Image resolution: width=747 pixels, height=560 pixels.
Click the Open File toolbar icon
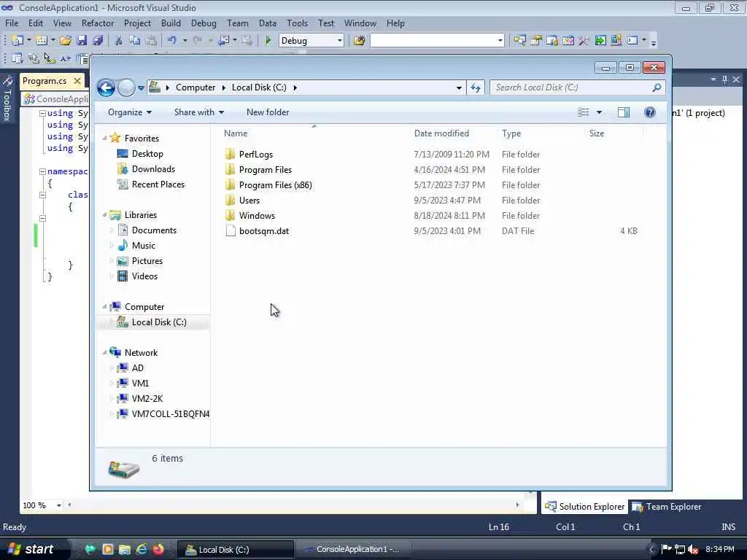(x=66, y=41)
